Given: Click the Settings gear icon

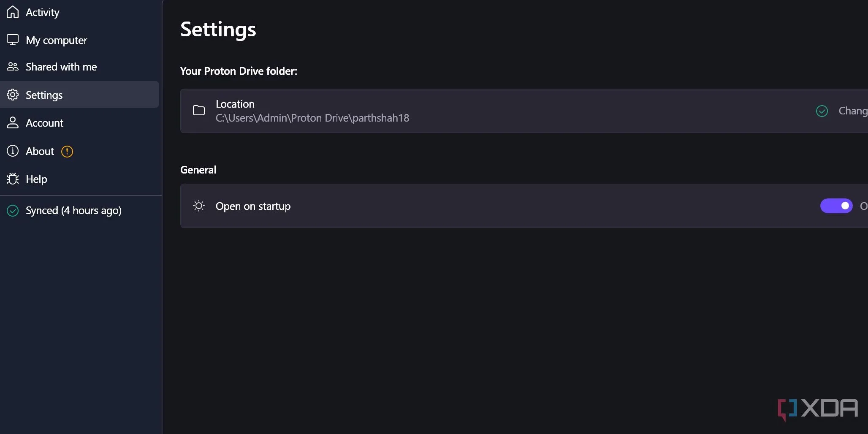Looking at the screenshot, I should tap(13, 95).
